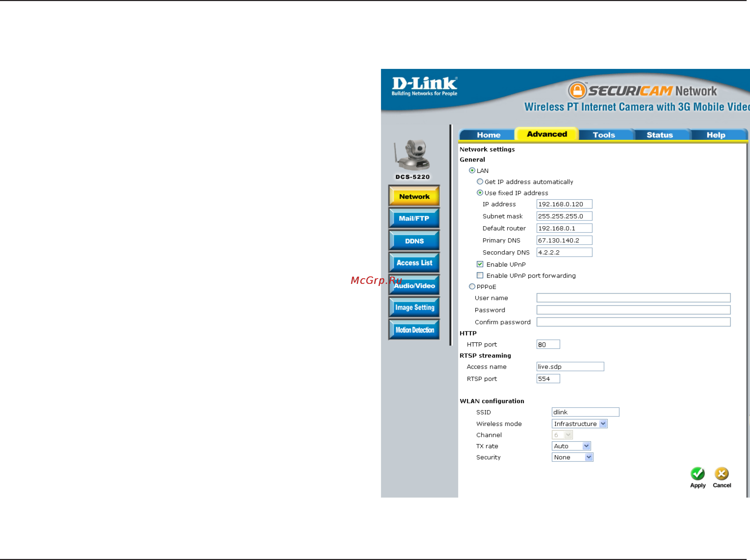Check Enable UPnP port forwarding
The height and width of the screenshot is (560, 750).
(480, 275)
